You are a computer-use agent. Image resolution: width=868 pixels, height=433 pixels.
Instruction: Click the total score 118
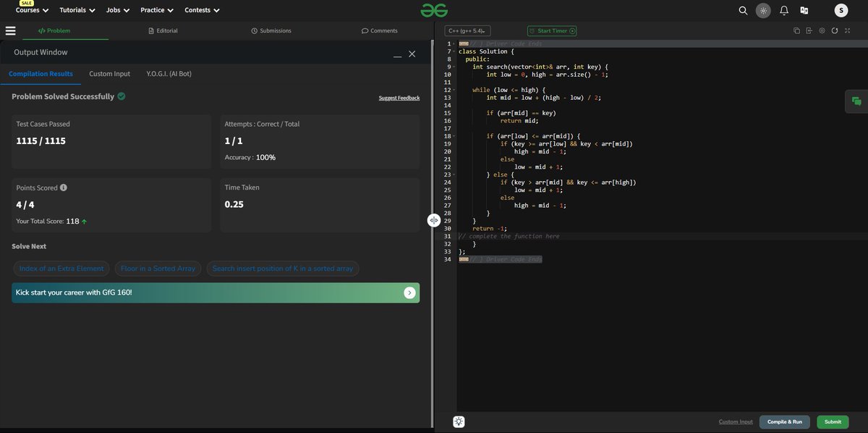(x=72, y=222)
